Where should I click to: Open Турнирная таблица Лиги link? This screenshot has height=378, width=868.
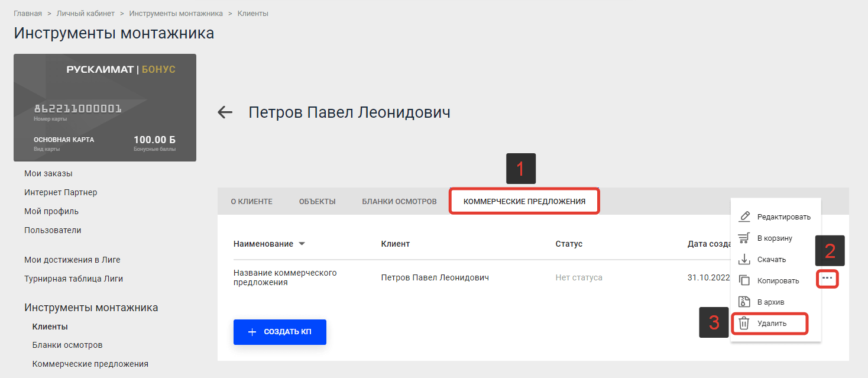click(73, 279)
